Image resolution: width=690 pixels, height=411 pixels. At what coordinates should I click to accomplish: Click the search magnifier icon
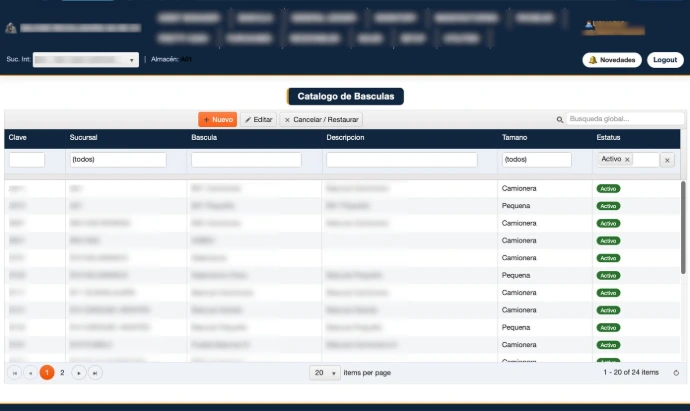click(559, 119)
